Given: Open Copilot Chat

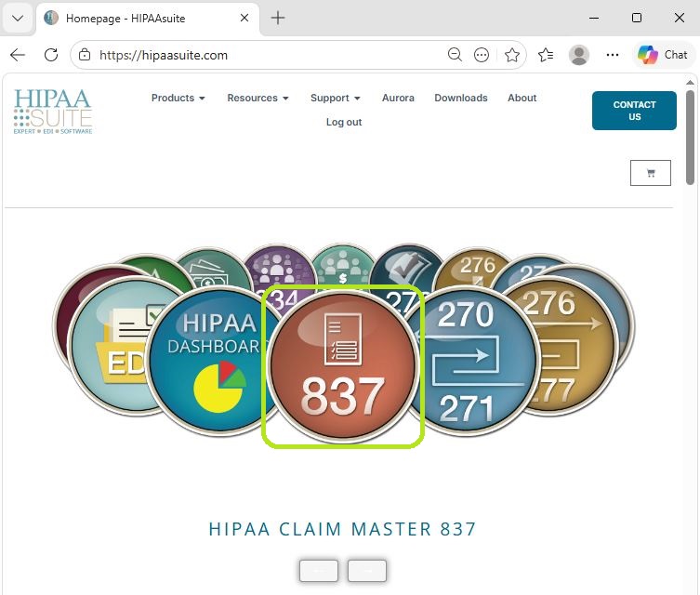Looking at the screenshot, I should [x=663, y=55].
